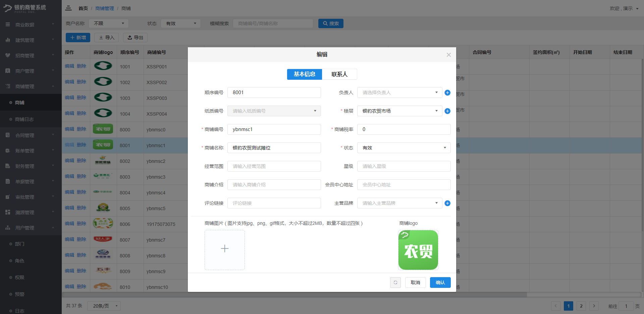Open 欢迎，演示 user dropdown
644x314 pixels.
624,8
